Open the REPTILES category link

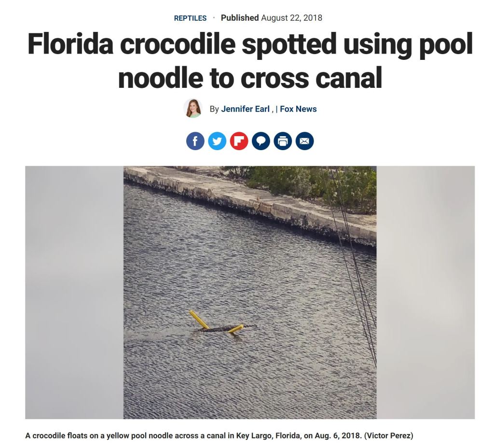point(190,18)
